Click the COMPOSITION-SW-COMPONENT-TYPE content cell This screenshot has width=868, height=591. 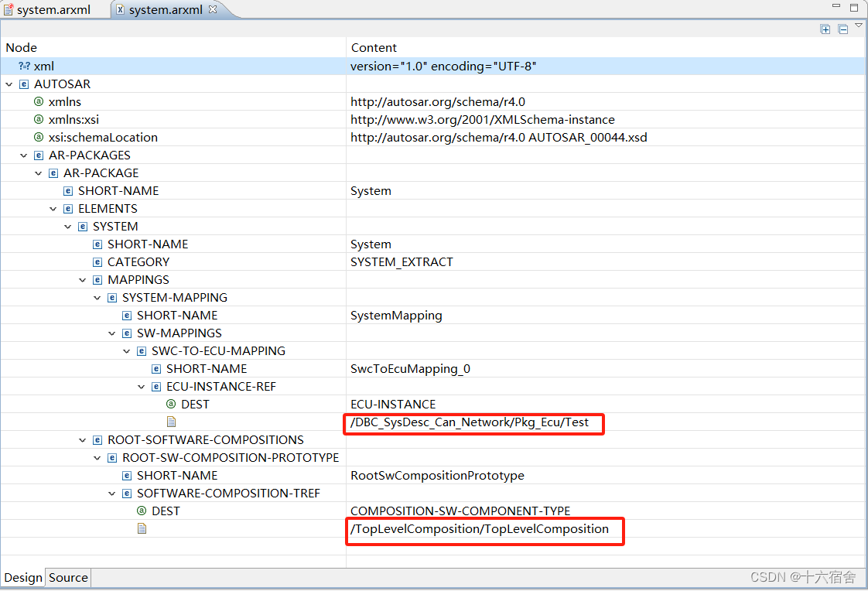[x=460, y=511]
